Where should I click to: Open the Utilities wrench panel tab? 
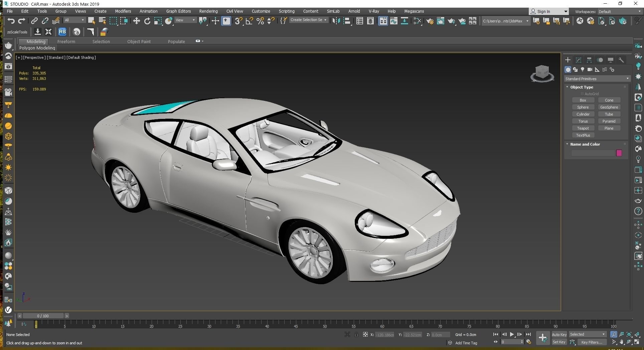point(621,60)
